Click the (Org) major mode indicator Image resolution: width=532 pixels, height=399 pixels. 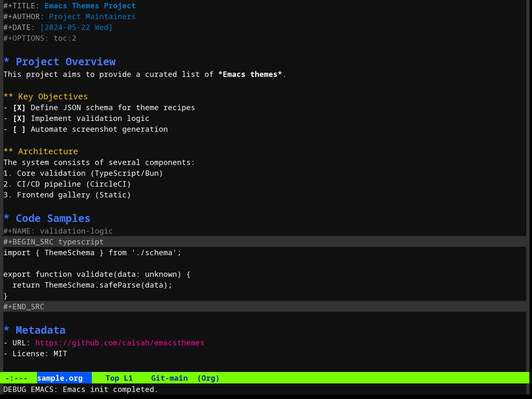[x=208, y=378]
